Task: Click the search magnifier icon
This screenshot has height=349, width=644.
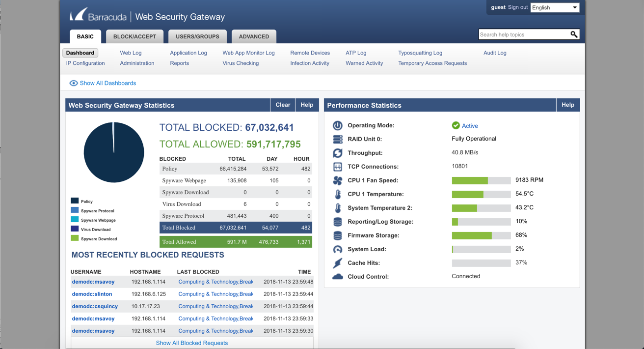Action: pyautogui.click(x=573, y=34)
